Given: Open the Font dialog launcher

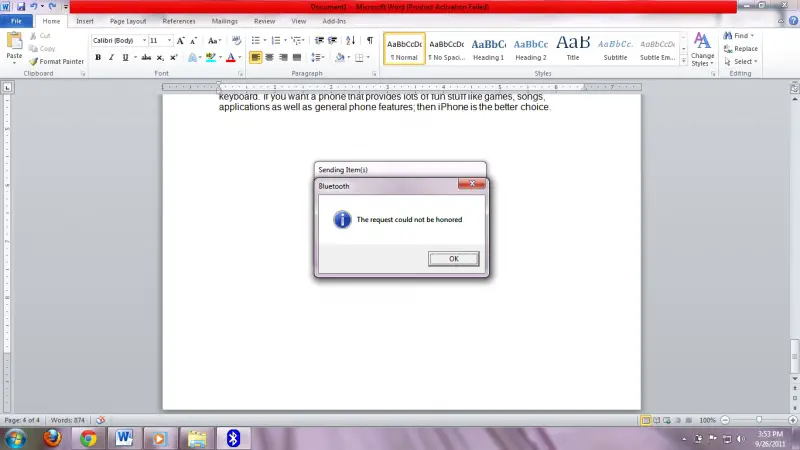Looking at the screenshot, I should [x=240, y=74].
